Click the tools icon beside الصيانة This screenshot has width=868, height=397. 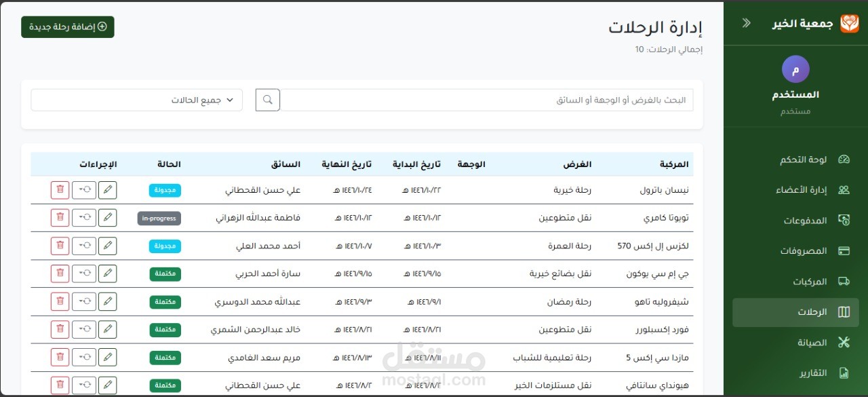pyautogui.click(x=844, y=343)
